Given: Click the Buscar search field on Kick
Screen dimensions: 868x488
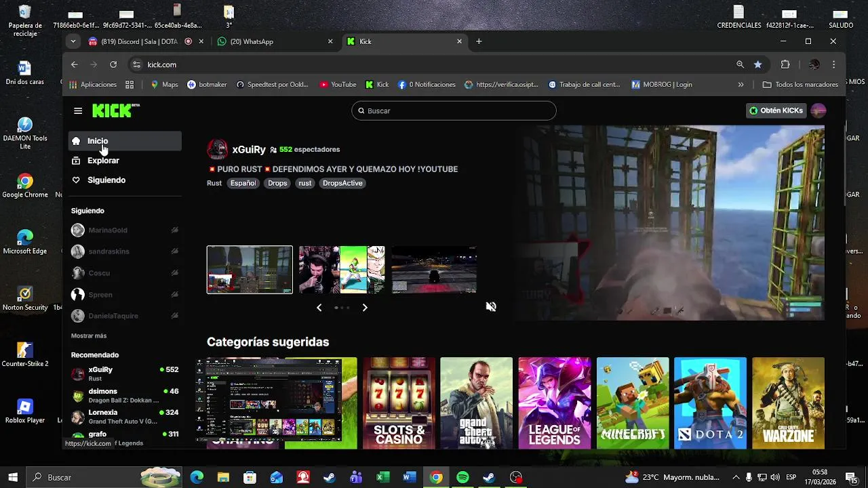Looking at the screenshot, I should (454, 110).
